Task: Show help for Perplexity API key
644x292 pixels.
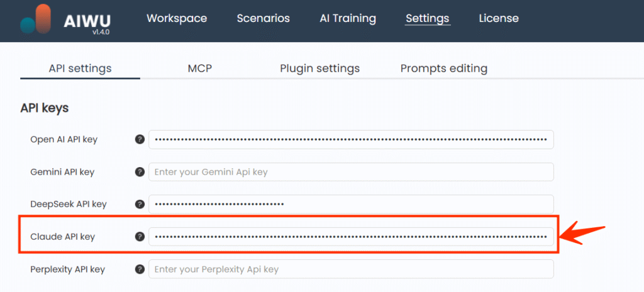Action: [140, 269]
